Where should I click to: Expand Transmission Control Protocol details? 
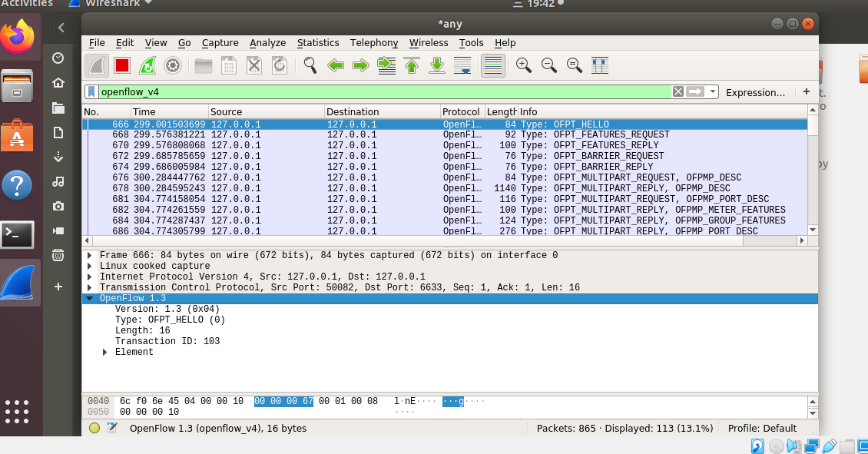pos(90,287)
